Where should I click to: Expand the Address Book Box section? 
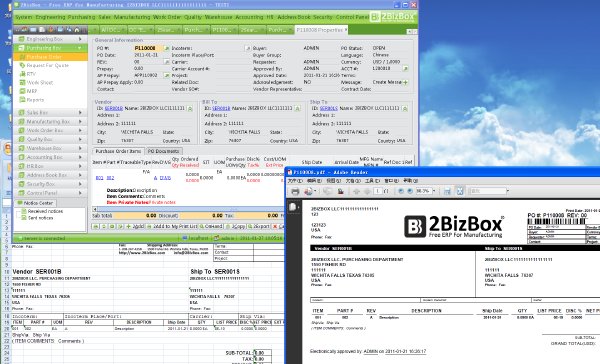coord(51,175)
